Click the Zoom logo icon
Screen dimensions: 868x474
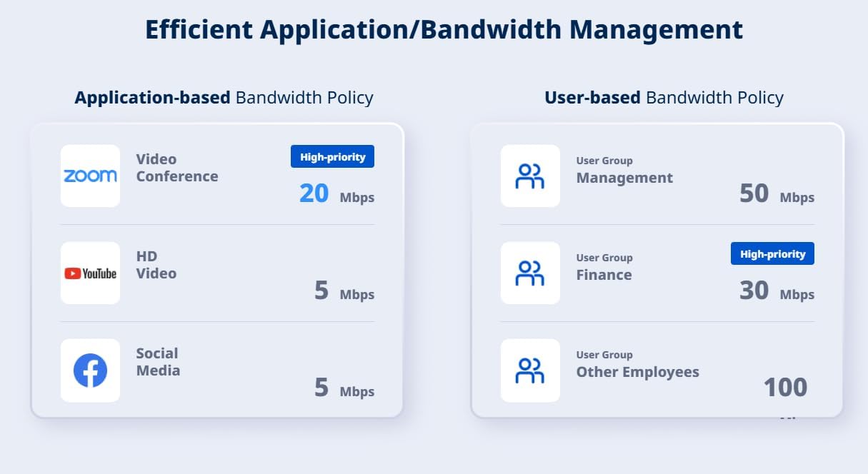[90, 176]
